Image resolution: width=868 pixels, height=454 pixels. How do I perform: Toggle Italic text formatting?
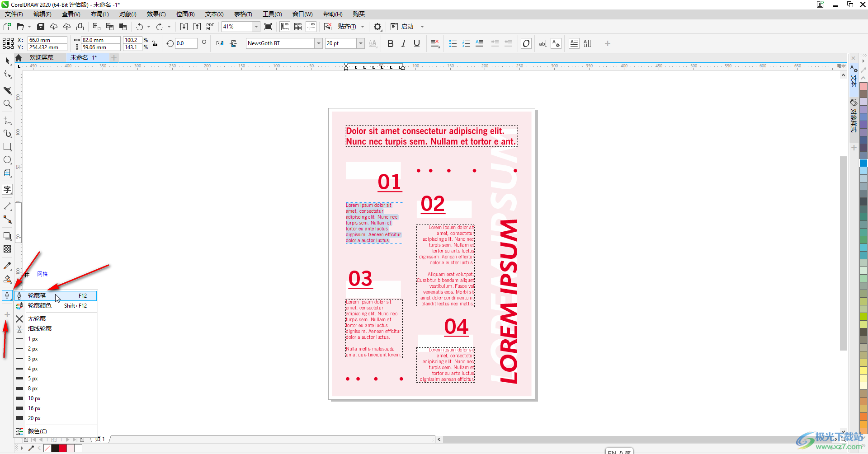[x=403, y=43]
